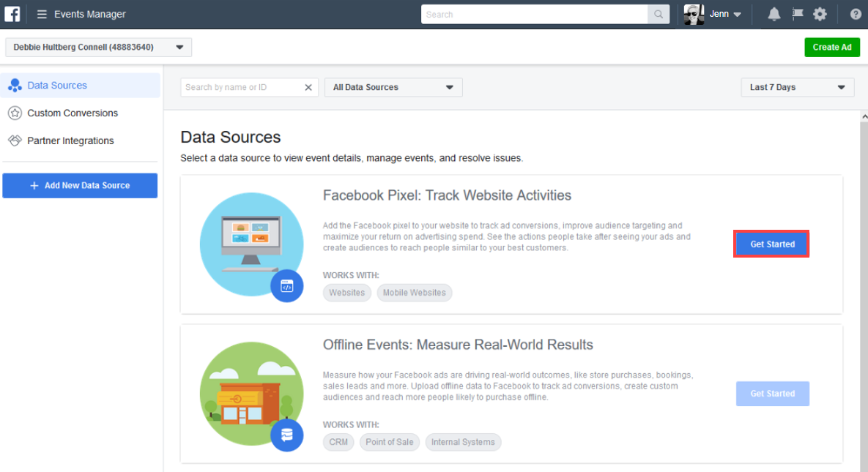Click the help question mark icon
The height and width of the screenshot is (472, 868).
pos(856,15)
